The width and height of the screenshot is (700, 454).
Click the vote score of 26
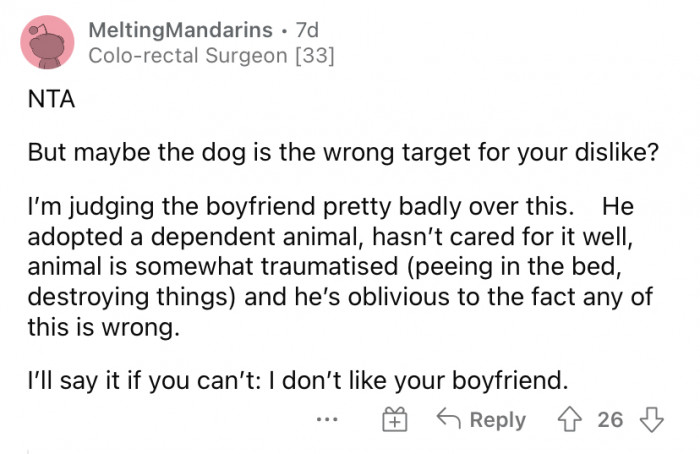[x=609, y=420]
